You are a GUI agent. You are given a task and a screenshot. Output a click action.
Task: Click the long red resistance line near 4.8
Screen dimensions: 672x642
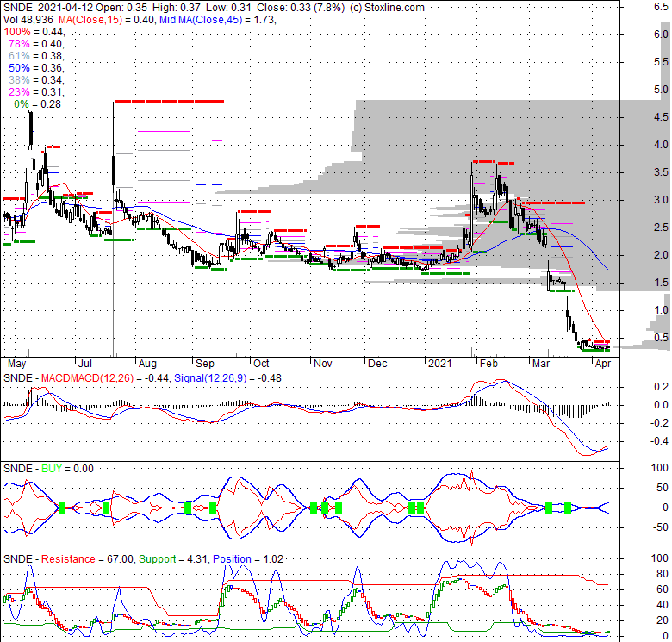[169, 101]
